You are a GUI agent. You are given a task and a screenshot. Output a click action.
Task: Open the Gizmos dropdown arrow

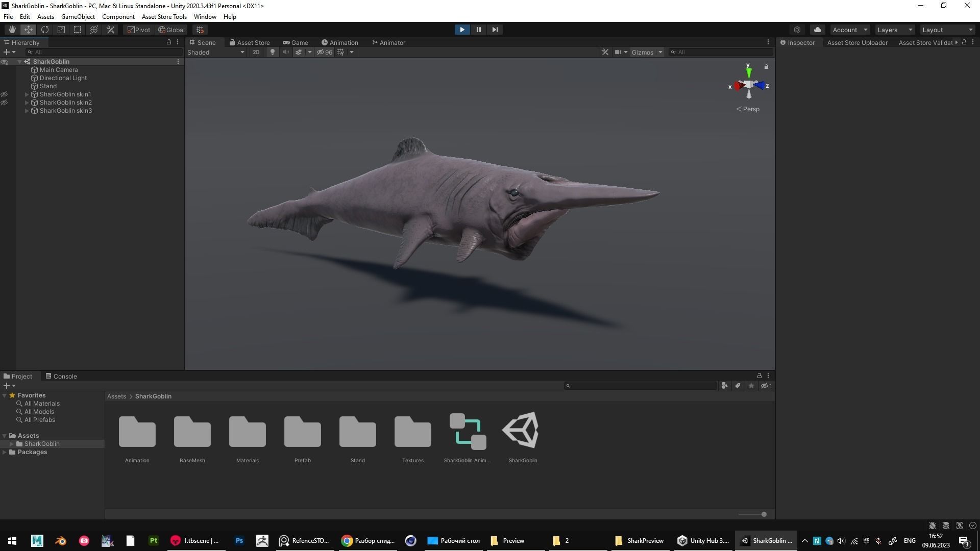(x=660, y=52)
